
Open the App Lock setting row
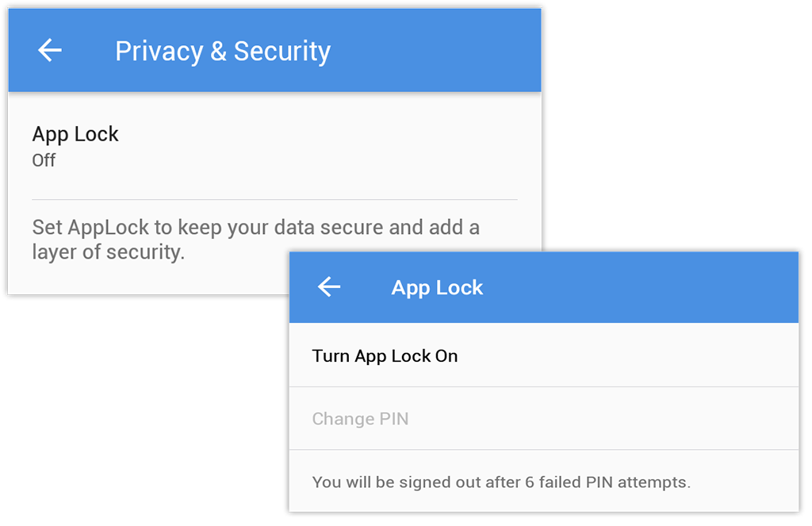point(75,146)
